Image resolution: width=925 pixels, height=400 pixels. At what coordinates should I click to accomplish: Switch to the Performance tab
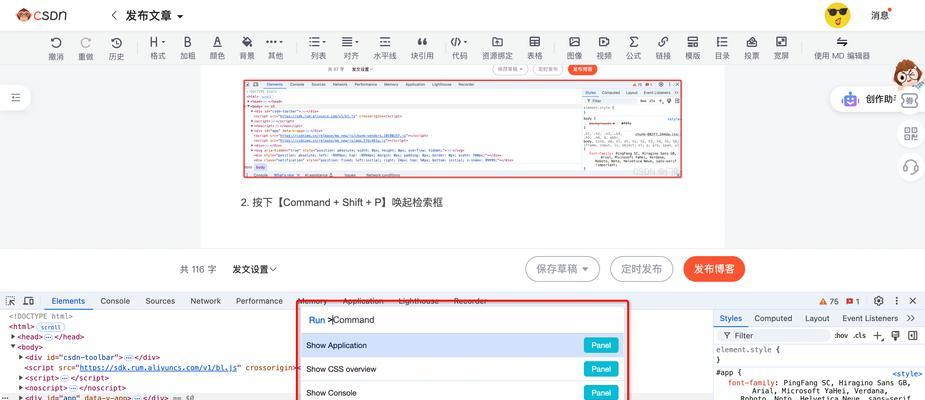click(x=259, y=301)
